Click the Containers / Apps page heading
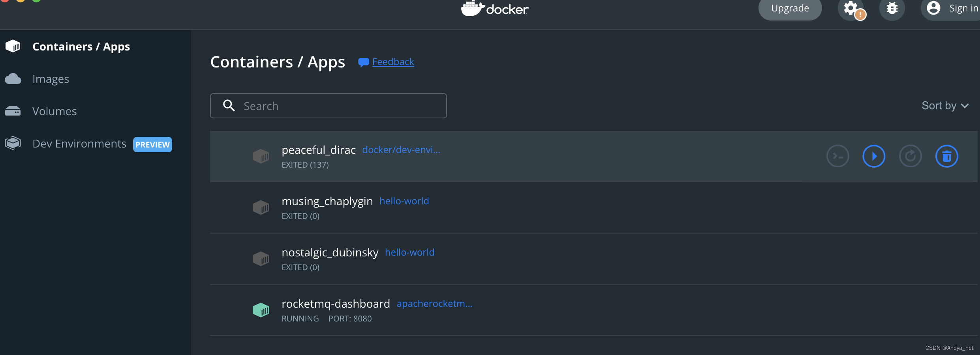Screen dimensions: 980x355 (x=278, y=62)
